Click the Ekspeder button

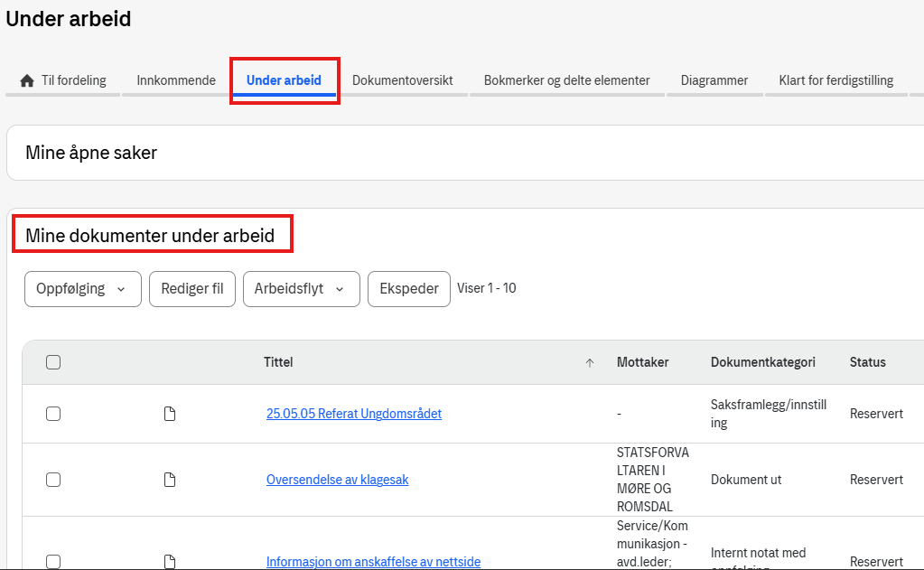[408, 289]
